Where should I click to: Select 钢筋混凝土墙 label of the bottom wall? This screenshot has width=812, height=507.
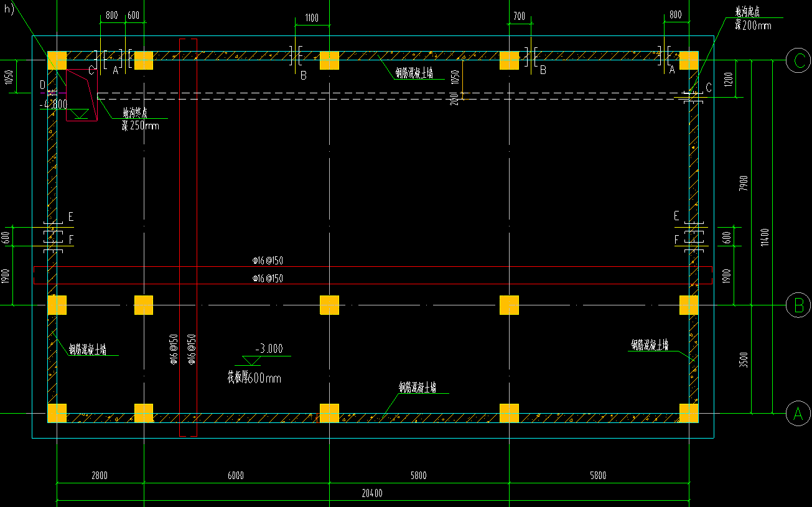[x=418, y=387]
